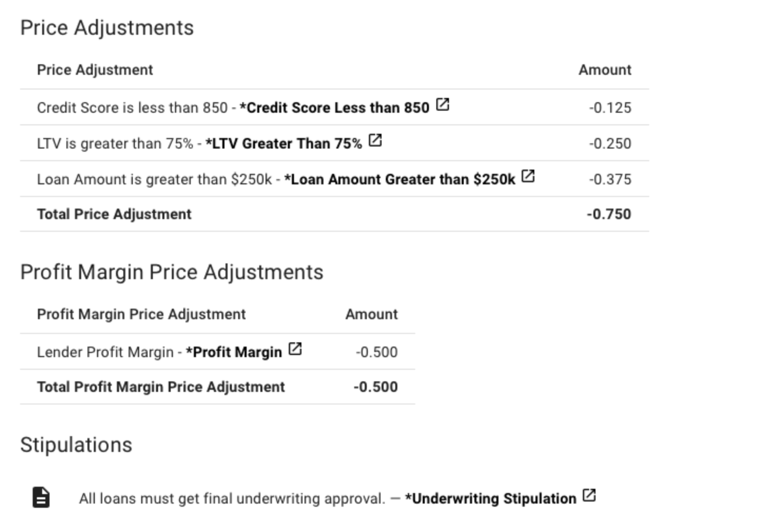Viewport: 762px width, 532px height.
Task: Click the Stipulations section heading
Action: pyautogui.click(x=76, y=445)
